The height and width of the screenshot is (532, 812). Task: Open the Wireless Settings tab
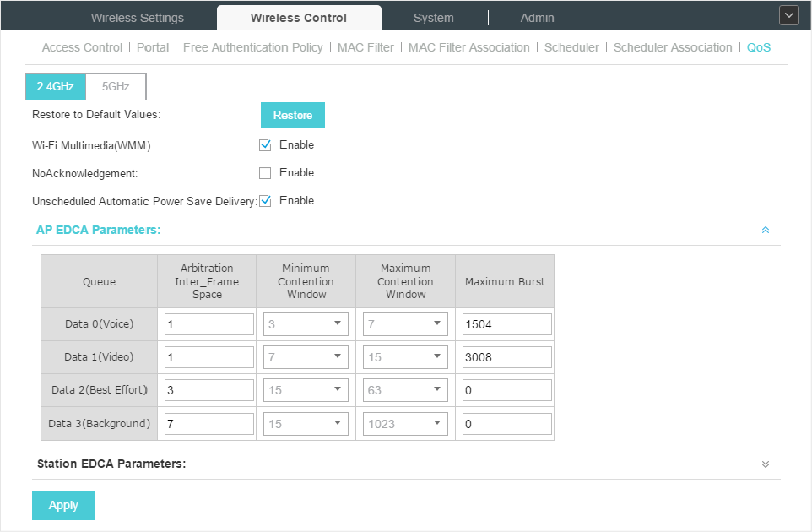[x=138, y=18]
